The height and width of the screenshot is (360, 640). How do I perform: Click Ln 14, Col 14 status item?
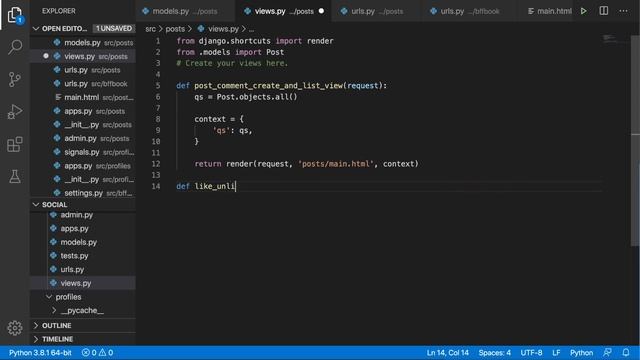pyautogui.click(x=447, y=352)
